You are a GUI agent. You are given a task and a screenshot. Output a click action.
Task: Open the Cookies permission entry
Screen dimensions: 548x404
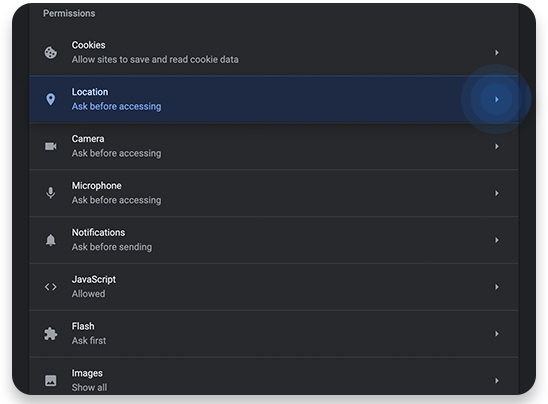(274, 52)
